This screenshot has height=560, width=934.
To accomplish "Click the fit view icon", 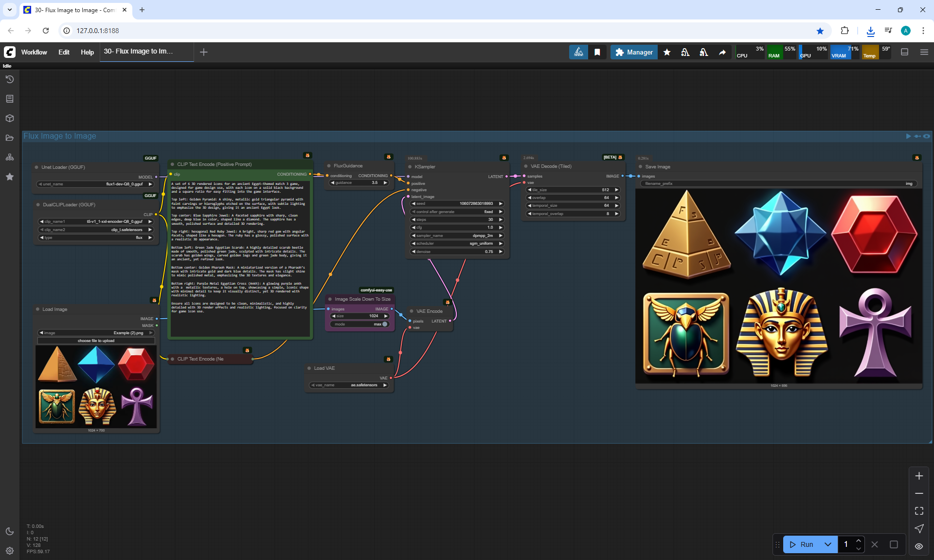I will (x=919, y=511).
